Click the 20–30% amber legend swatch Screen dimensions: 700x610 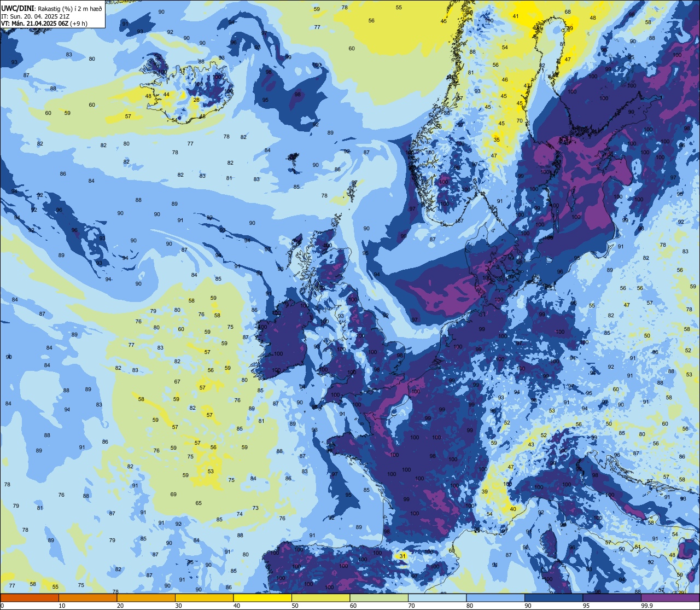pyautogui.click(x=146, y=598)
